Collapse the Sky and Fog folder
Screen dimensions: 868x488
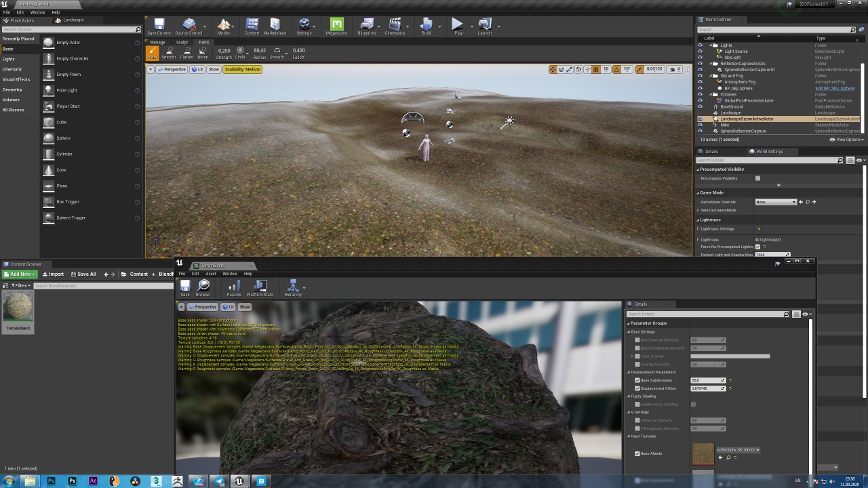point(711,76)
